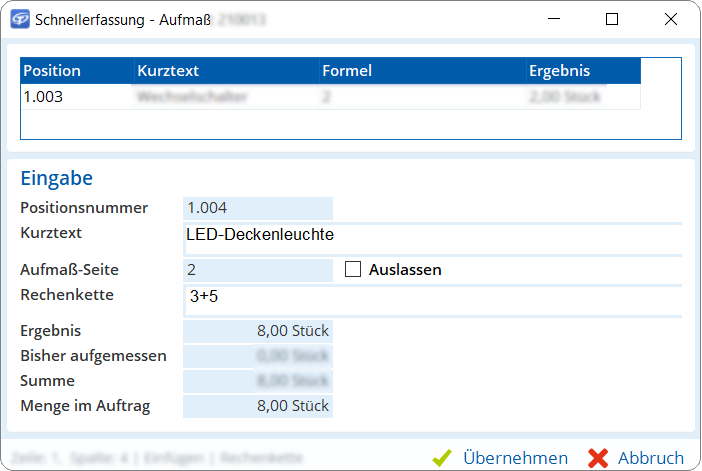
Task: Select the Menge im Auftrag field
Action: point(258,406)
